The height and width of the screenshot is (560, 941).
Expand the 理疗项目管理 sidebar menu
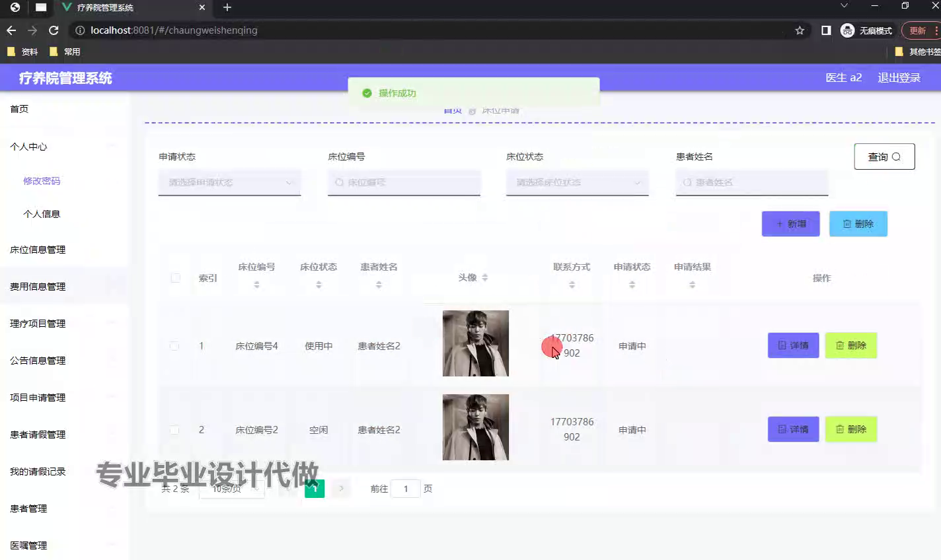64,324
